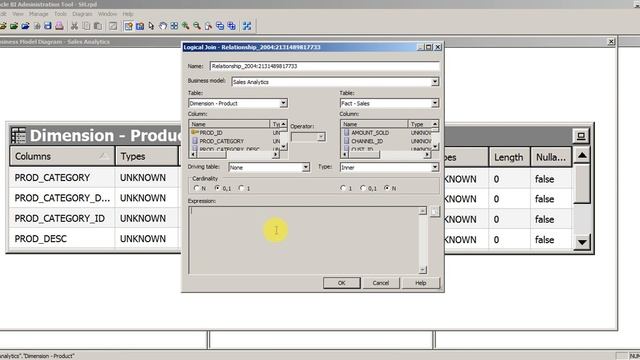This screenshot has height=360, width=640.
Task: Click scroll down arrow of diagram table
Action: click(582, 242)
